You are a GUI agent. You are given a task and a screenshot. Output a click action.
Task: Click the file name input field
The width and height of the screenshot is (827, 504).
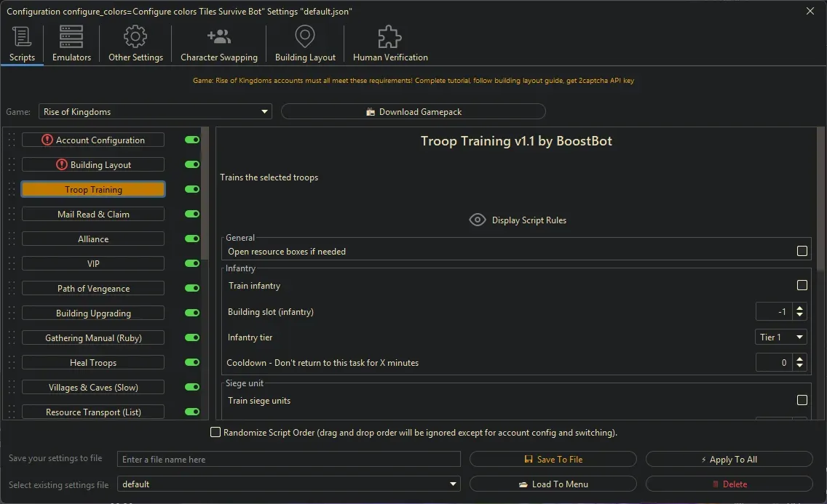pos(289,460)
